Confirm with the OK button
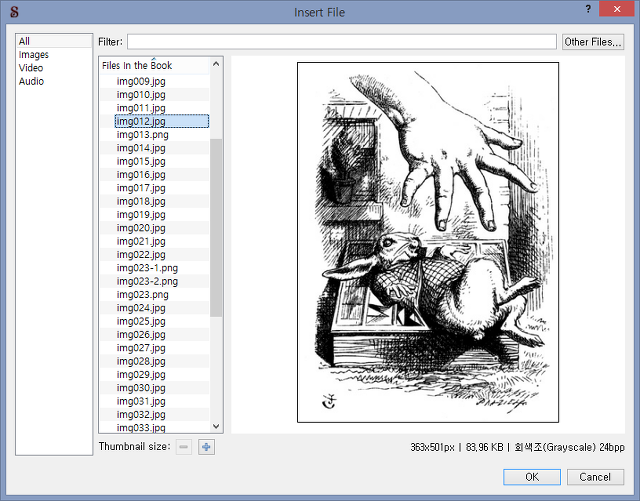640x501 pixels. 532,477
